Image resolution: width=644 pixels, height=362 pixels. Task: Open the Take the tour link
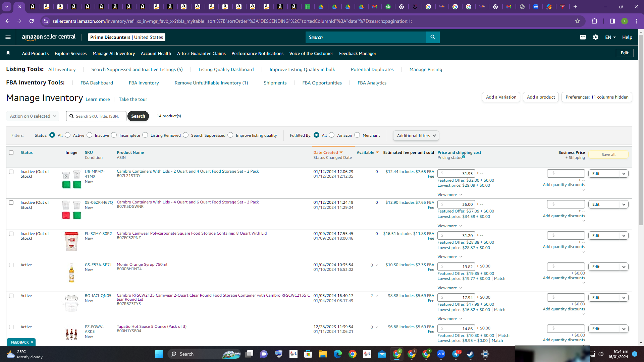pyautogui.click(x=133, y=99)
